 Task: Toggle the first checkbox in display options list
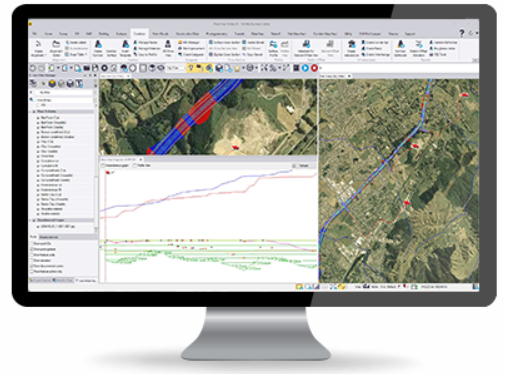click(x=32, y=244)
